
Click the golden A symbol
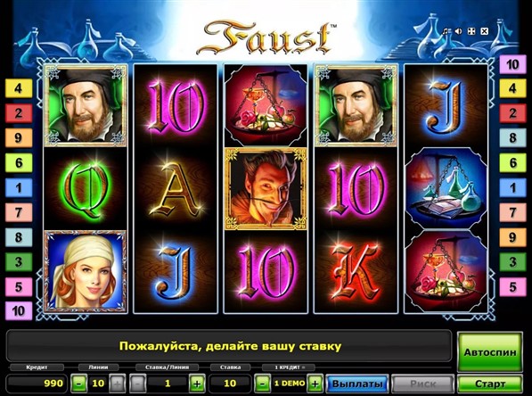tap(176, 189)
